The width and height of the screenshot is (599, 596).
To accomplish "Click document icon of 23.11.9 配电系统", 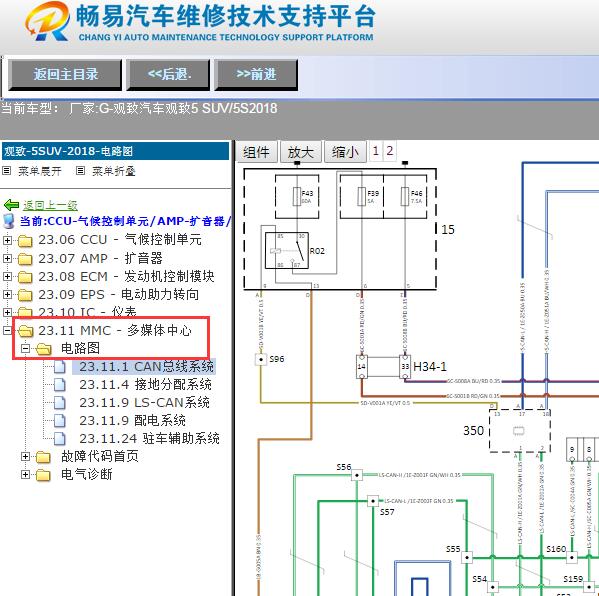I will point(60,421).
